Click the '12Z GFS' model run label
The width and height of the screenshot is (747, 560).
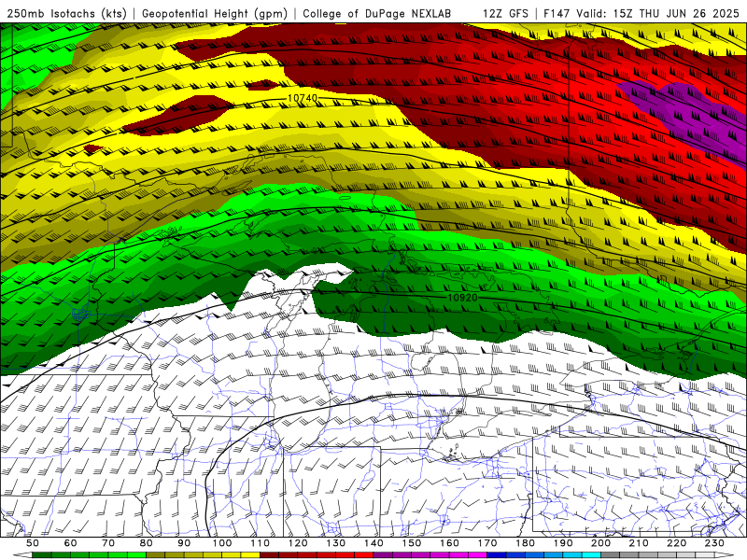(x=505, y=13)
